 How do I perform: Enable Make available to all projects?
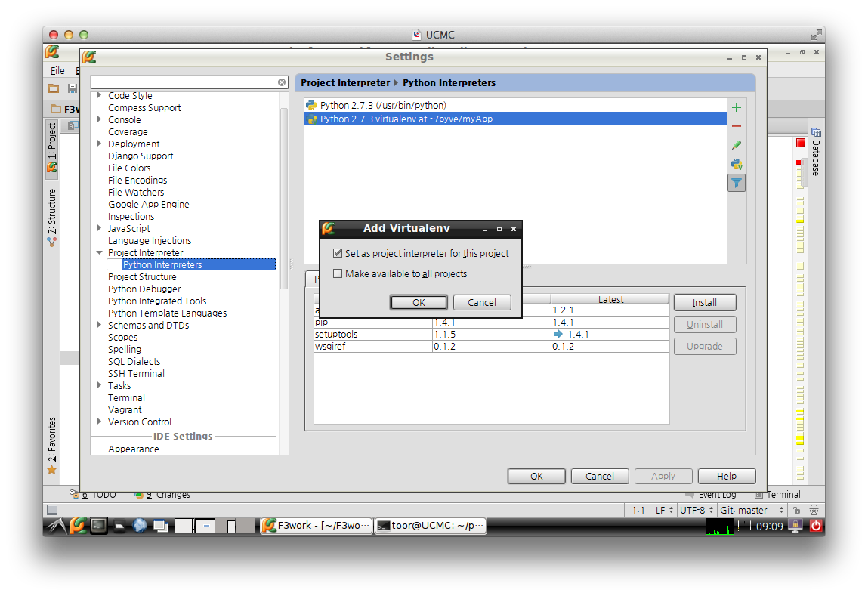click(x=338, y=274)
